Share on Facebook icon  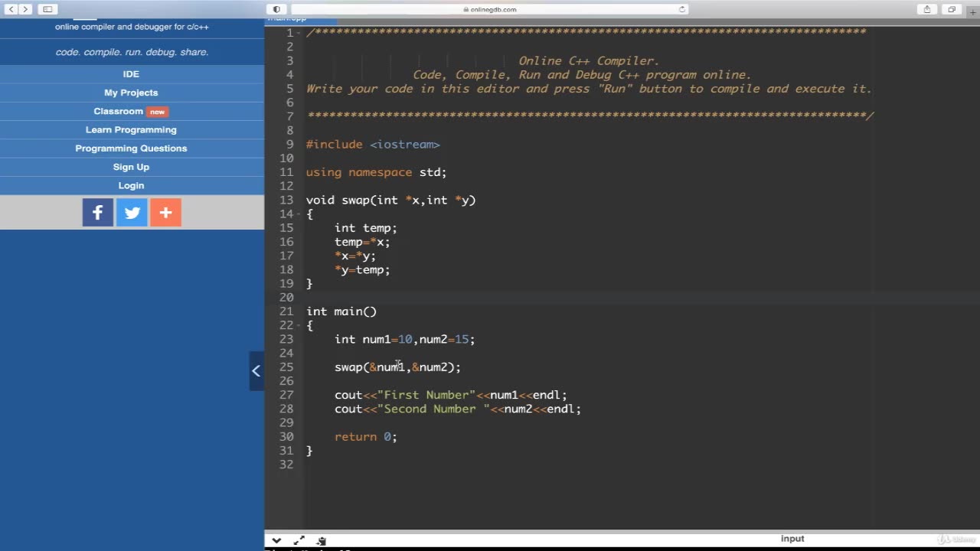click(x=98, y=213)
